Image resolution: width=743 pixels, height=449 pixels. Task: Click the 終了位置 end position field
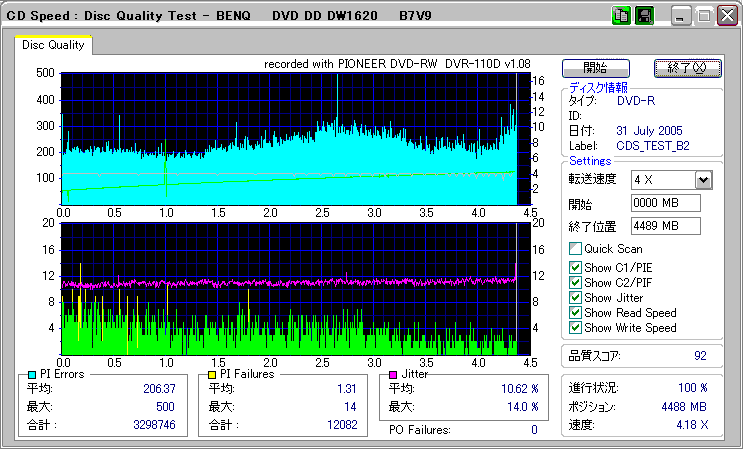tap(666, 225)
